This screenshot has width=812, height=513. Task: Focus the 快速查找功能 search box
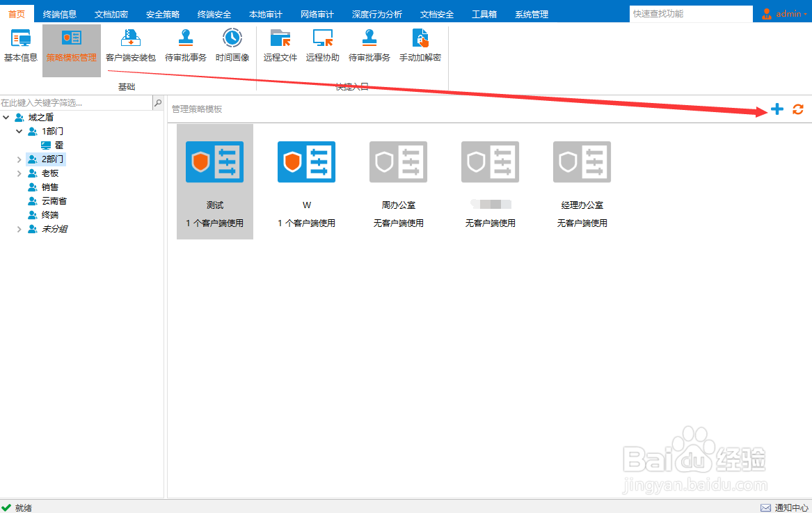click(x=691, y=14)
